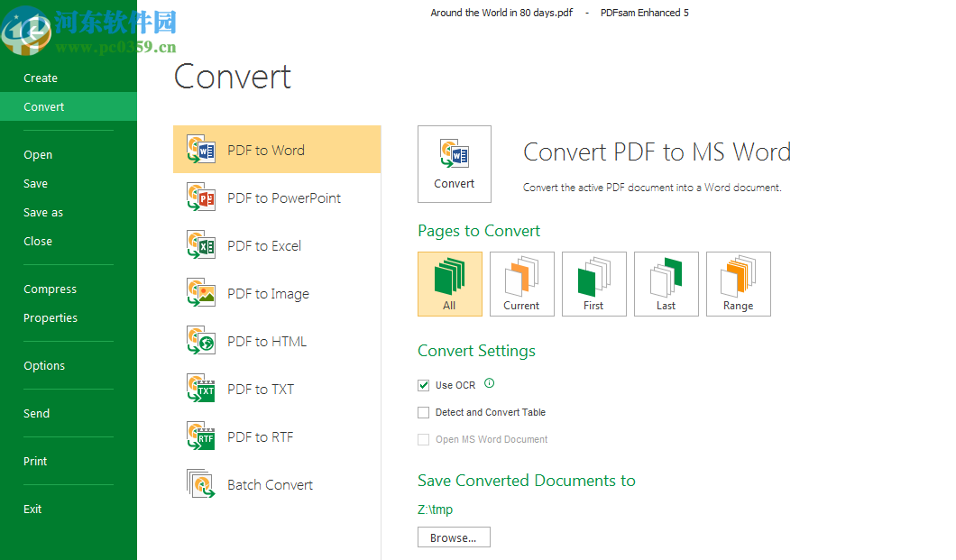Screen dimensions: 956x560
Task: Open the Options menu item
Action: coord(44,365)
